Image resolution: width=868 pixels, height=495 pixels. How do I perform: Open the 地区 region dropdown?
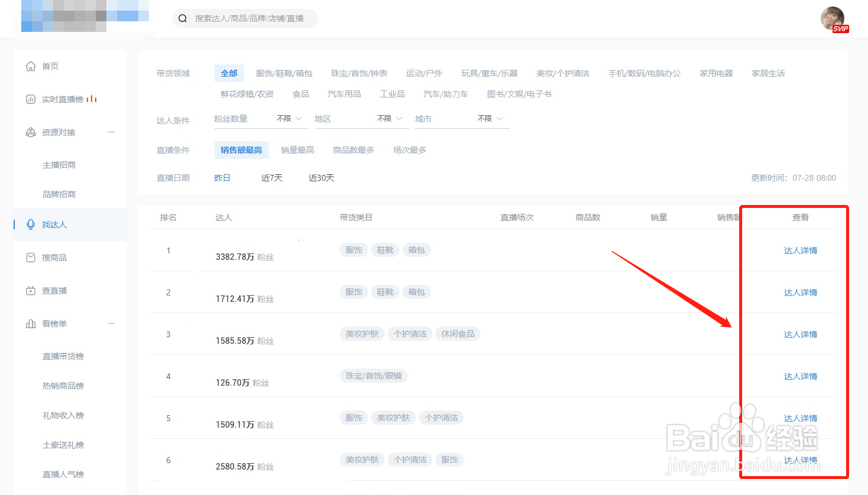[x=389, y=118]
